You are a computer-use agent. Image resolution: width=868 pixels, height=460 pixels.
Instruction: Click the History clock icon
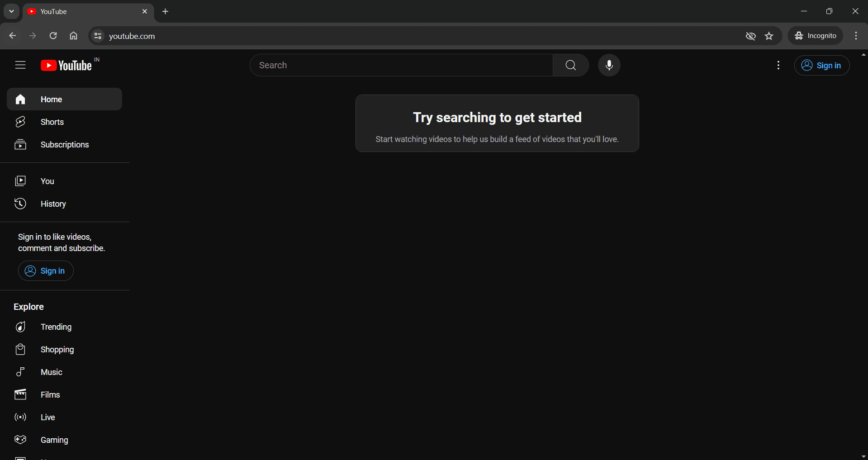click(20, 204)
